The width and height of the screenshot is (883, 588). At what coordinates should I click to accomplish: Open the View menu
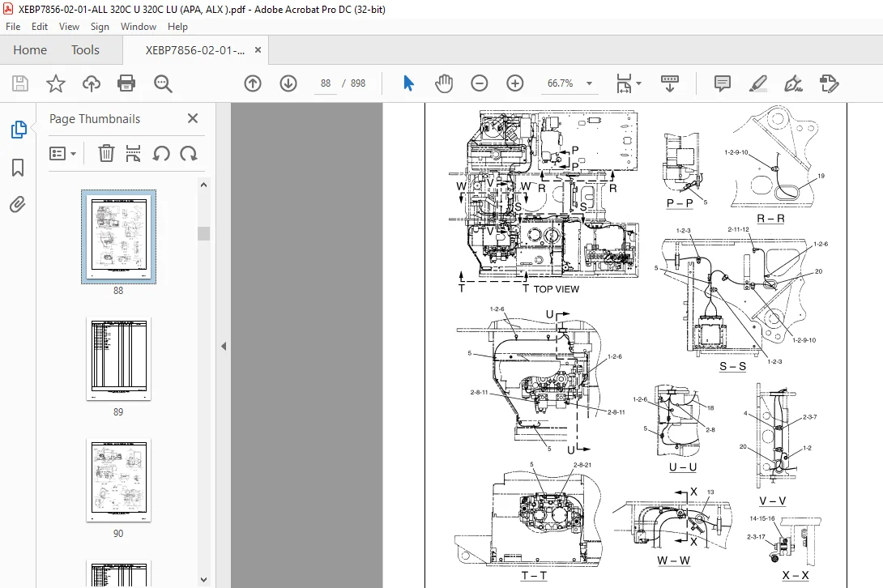70,27
